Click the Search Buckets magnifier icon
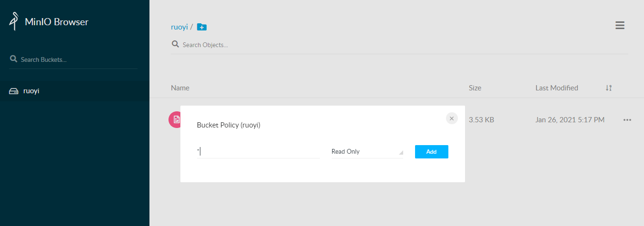This screenshot has height=226, width=644. click(13, 59)
